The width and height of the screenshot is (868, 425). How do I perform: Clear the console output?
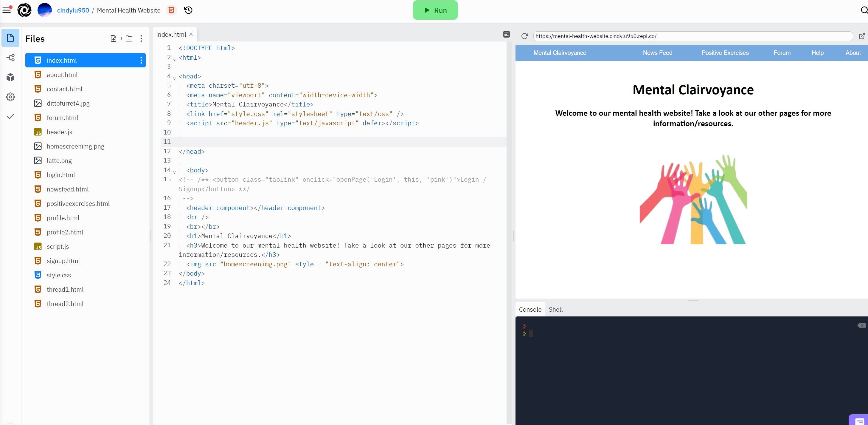(861, 325)
